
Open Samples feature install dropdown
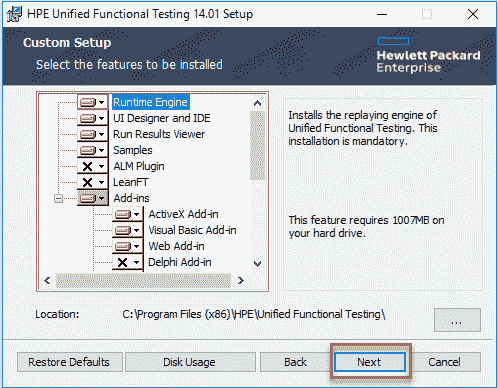pos(93,150)
